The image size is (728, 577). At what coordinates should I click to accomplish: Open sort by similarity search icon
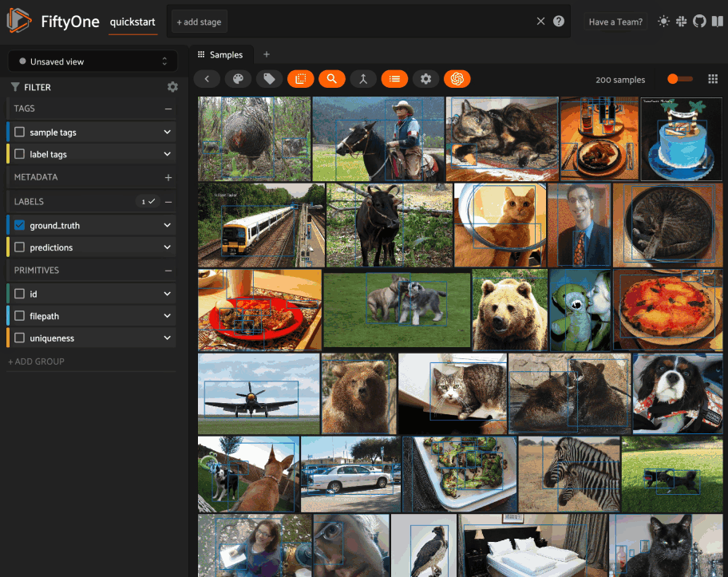pos(332,79)
